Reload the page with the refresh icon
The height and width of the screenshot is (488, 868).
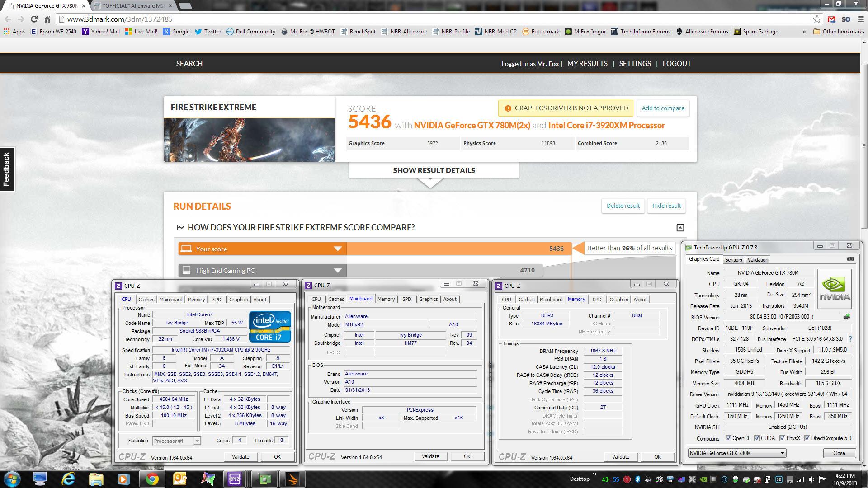tap(34, 19)
